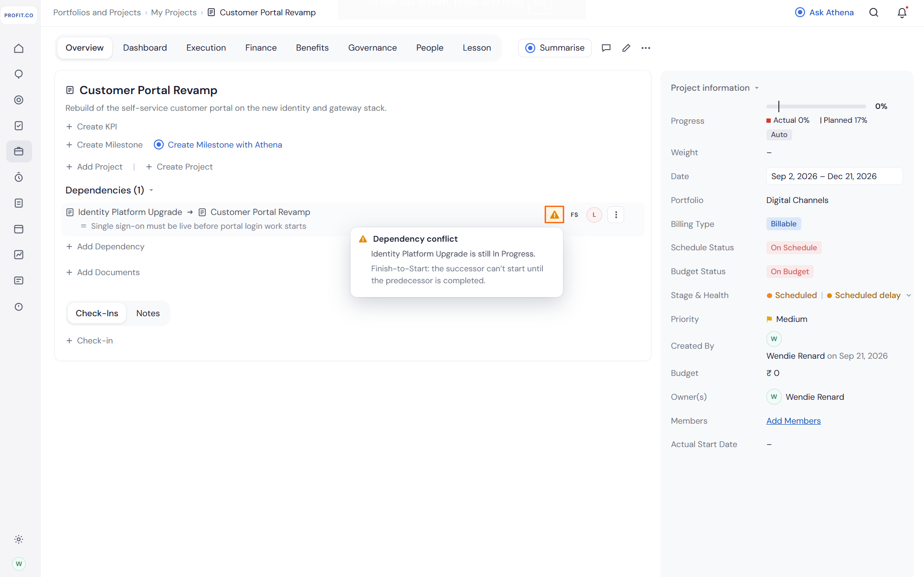Screen dimensions: 924x577
Task: Click Add Dependency
Action: (105, 246)
